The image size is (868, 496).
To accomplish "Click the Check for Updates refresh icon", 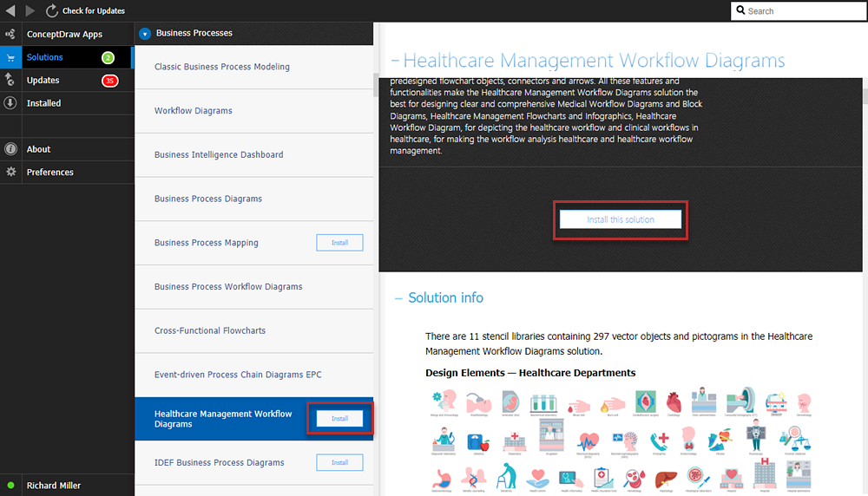I will 51,10.
